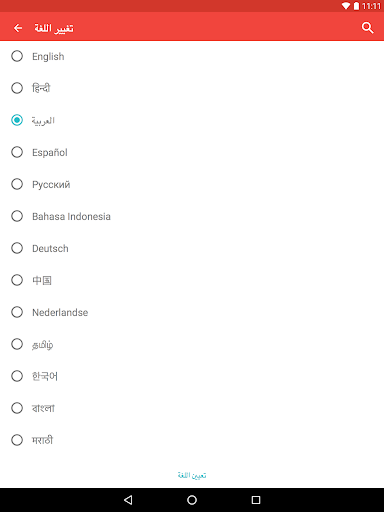Select Deutsch radio button

(17, 248)
